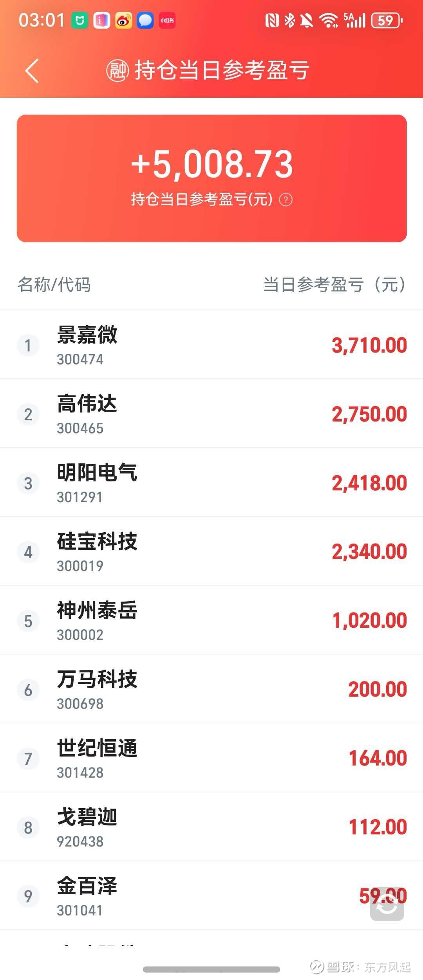Tap the battery indicator in status bar
The height and width of the screenshot is (980, 423).
387,21
